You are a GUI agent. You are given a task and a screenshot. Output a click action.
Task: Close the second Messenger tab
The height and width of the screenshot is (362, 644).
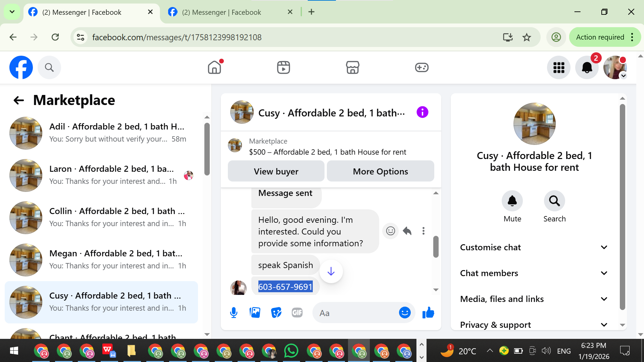(x=290, y=12)
